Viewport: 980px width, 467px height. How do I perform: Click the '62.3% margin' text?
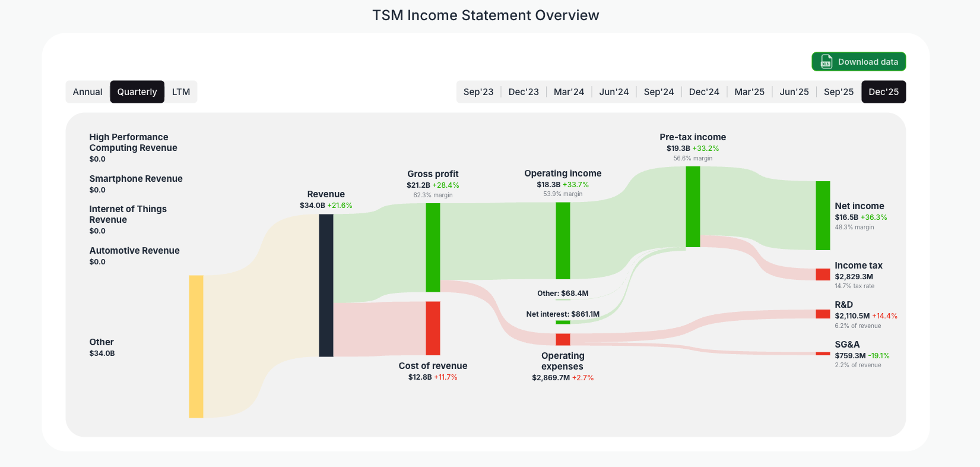click(433, 195)
